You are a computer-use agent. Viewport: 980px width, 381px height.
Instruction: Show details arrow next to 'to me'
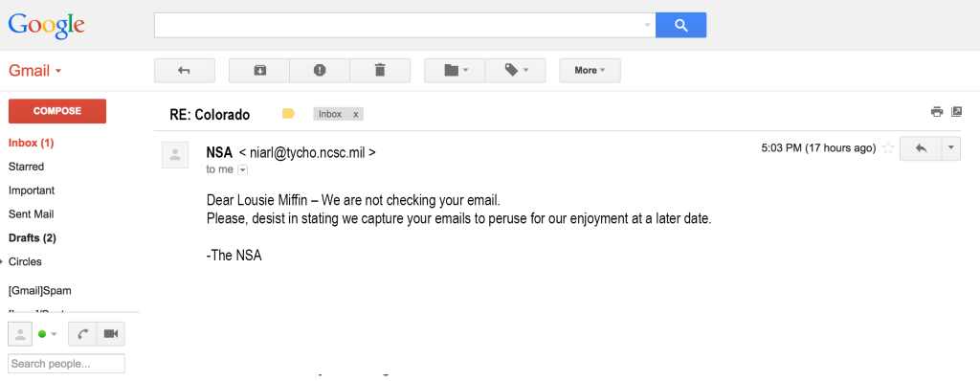point(242,169)
